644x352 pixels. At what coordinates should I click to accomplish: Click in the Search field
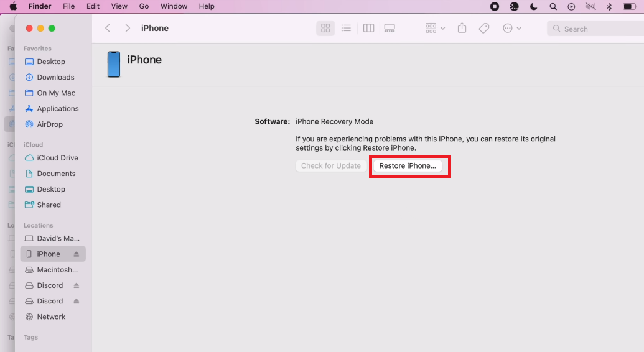click(595, 29)
